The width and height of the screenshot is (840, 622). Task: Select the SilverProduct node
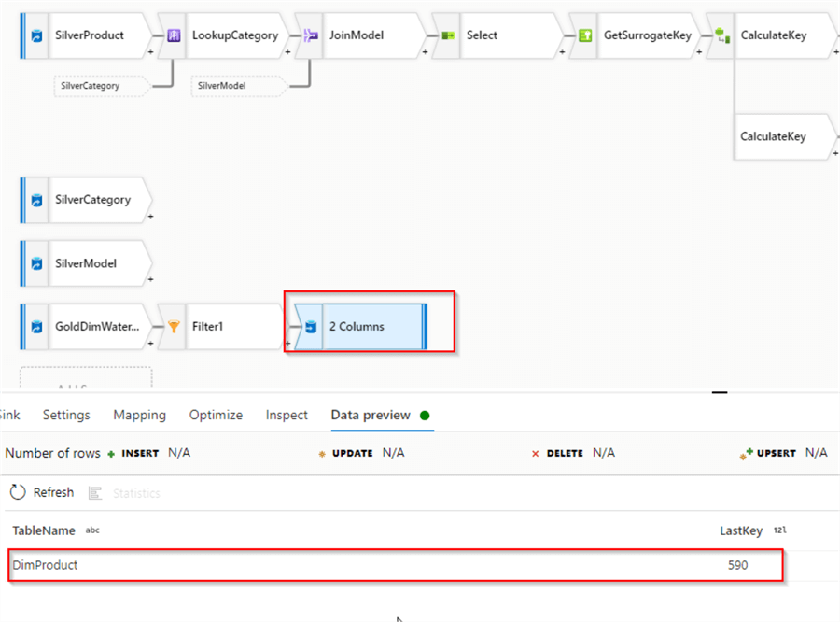click(86, 35)
